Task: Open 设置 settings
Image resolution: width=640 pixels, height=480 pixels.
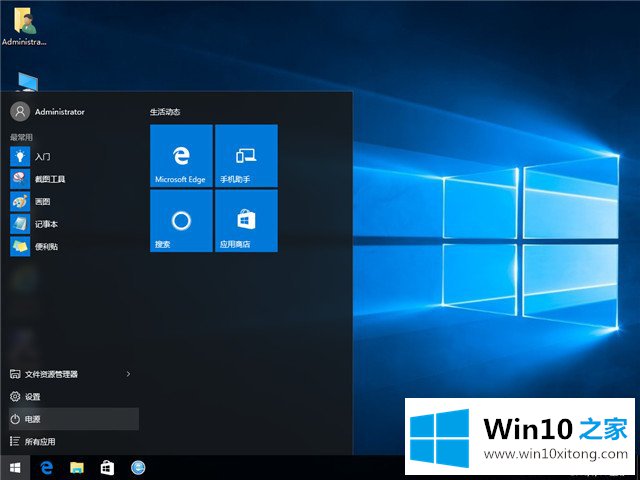Action: click(73, 397)
